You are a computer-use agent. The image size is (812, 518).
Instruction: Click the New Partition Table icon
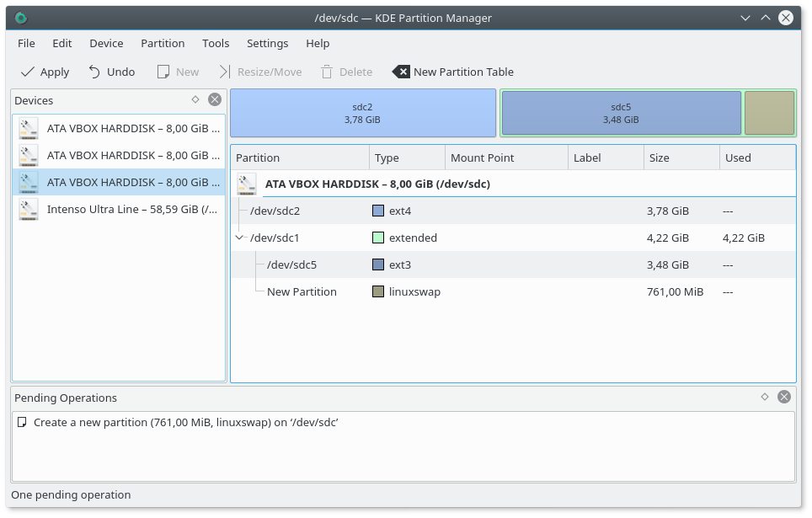pos(402,72)
